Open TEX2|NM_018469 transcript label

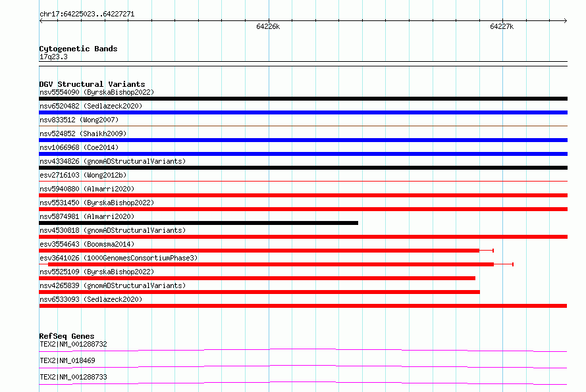pyautogui.click(x=67, y=360)
